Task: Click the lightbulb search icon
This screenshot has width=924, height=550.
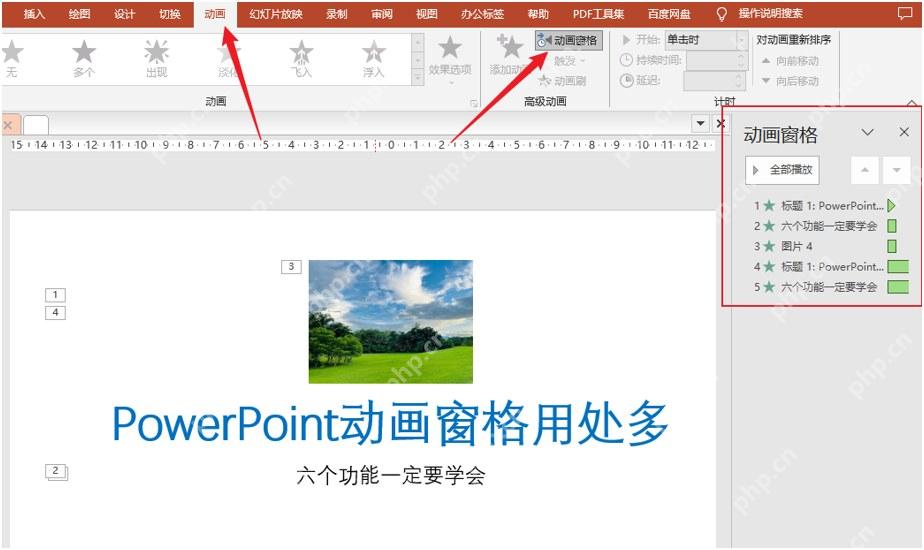Action: 721,14
